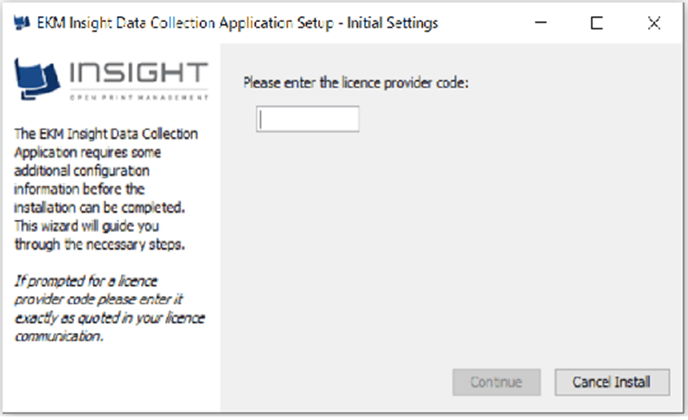This screenshot has width=688, height=420.
Task: Click blank white space below the italic note
Action: point(110,377)
